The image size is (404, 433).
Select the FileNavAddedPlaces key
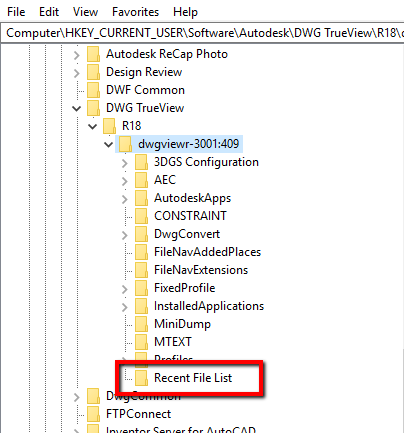click(x=207, y=252)
